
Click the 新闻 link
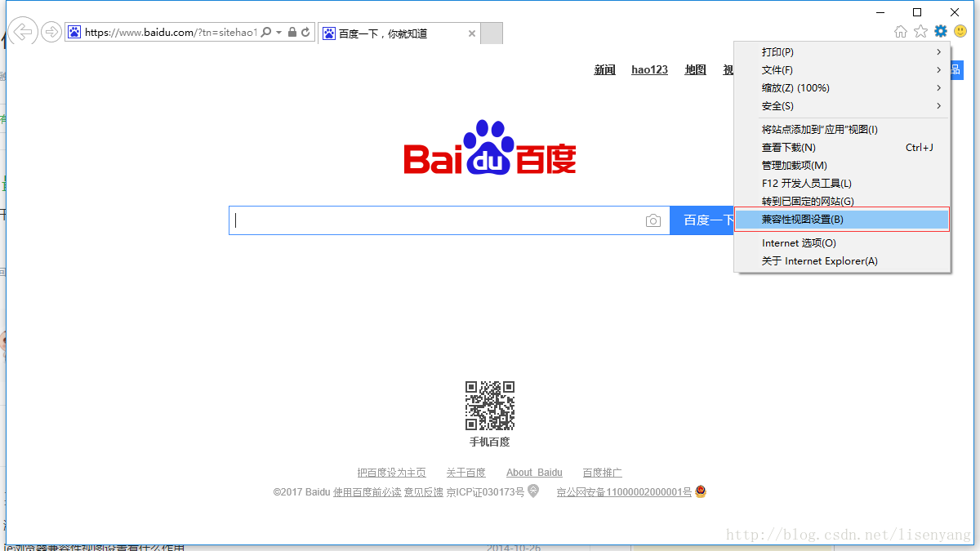(605, 69)
